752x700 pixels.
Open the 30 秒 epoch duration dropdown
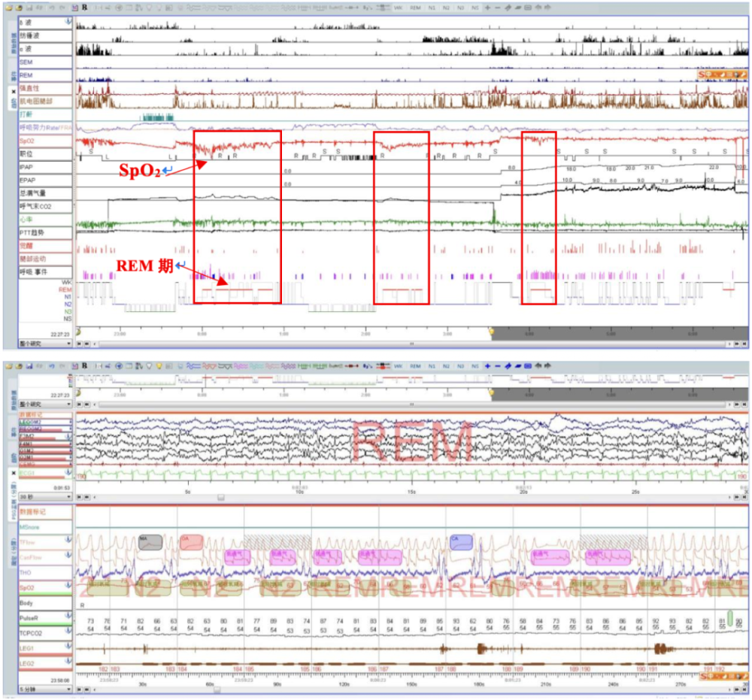click(x=68, y=498)
